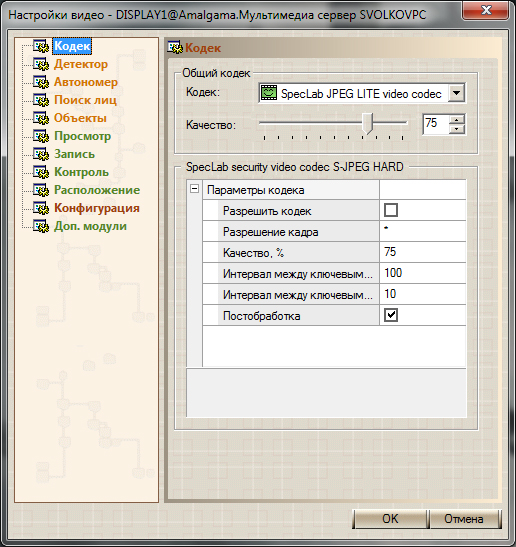
Task: Click the icon next to Доп. модули
Action: click(x=41, y=226)
